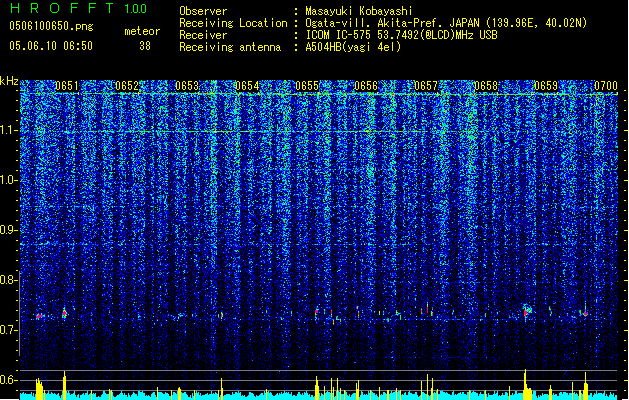Select the 0656 time marker
This screenshot has width=629, height=400.
click(366, 86)
